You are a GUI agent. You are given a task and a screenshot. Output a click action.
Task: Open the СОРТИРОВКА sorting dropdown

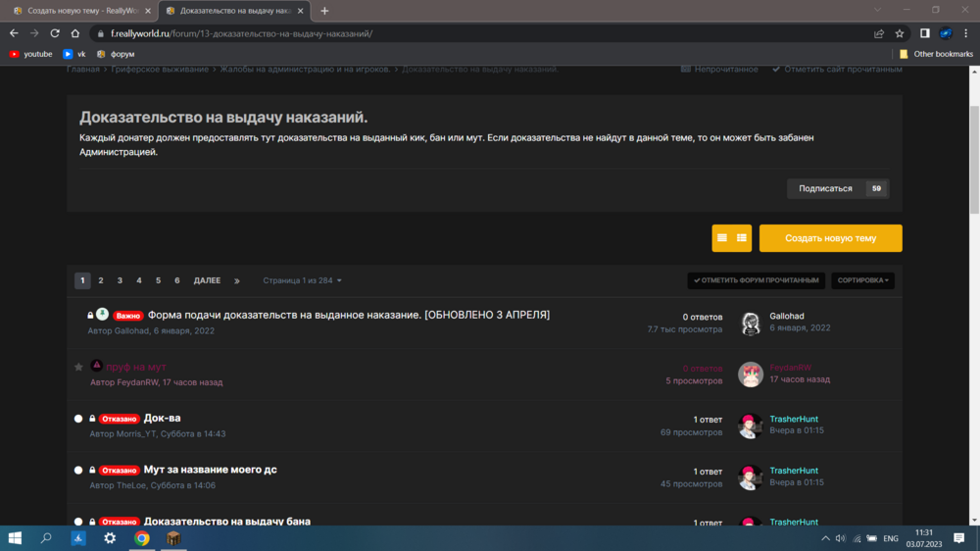862,280
